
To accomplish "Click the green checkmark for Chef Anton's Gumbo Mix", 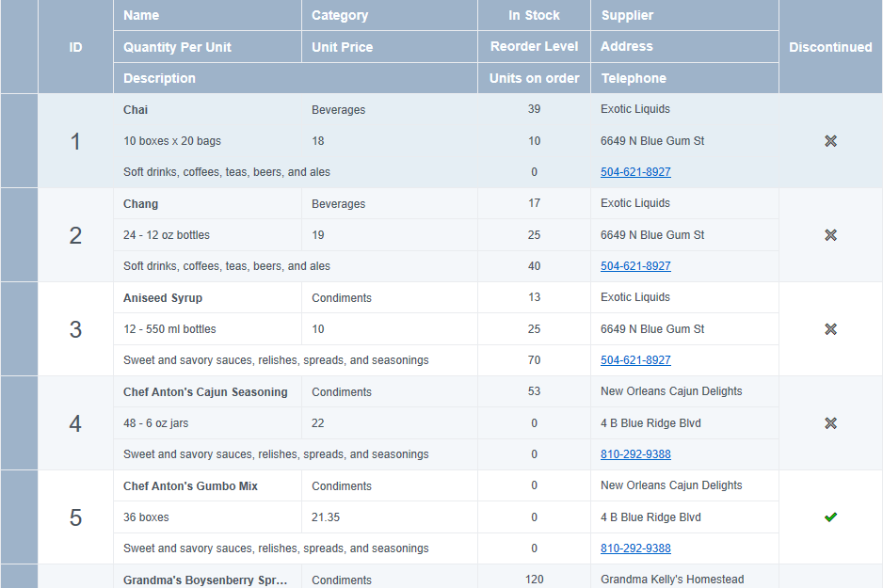I will tap(830, 516).
